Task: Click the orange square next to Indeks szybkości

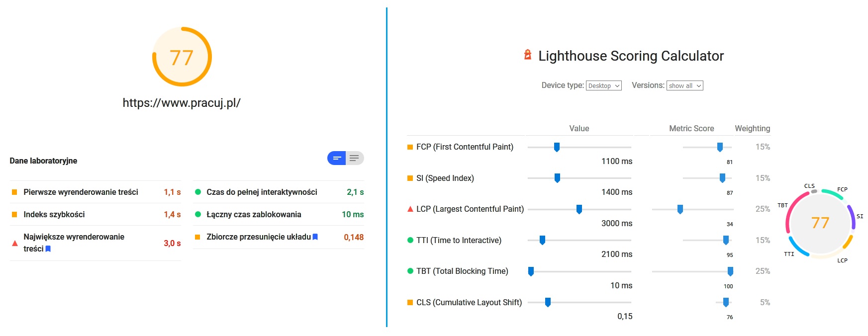Action: pos(14,215)
